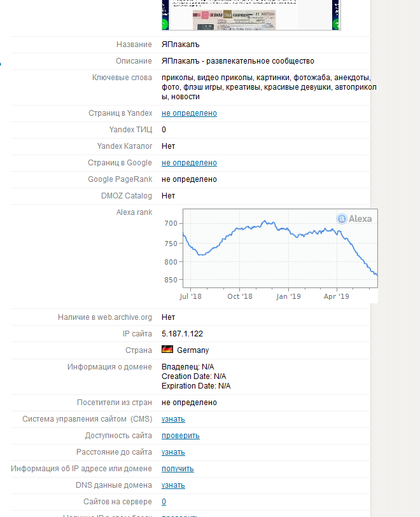Click the 'Google PageRank' label
Screen dimensions: 420x517
click(x=120, y=179)
